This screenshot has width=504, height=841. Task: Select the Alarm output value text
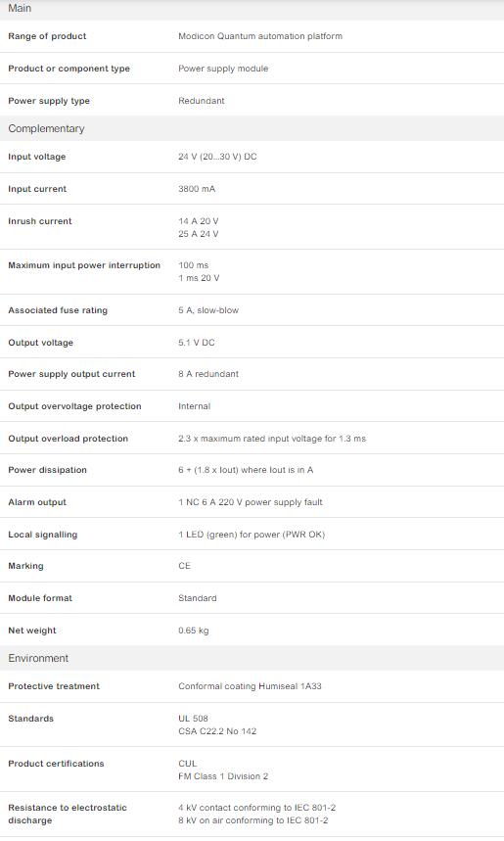pos(251,502)
